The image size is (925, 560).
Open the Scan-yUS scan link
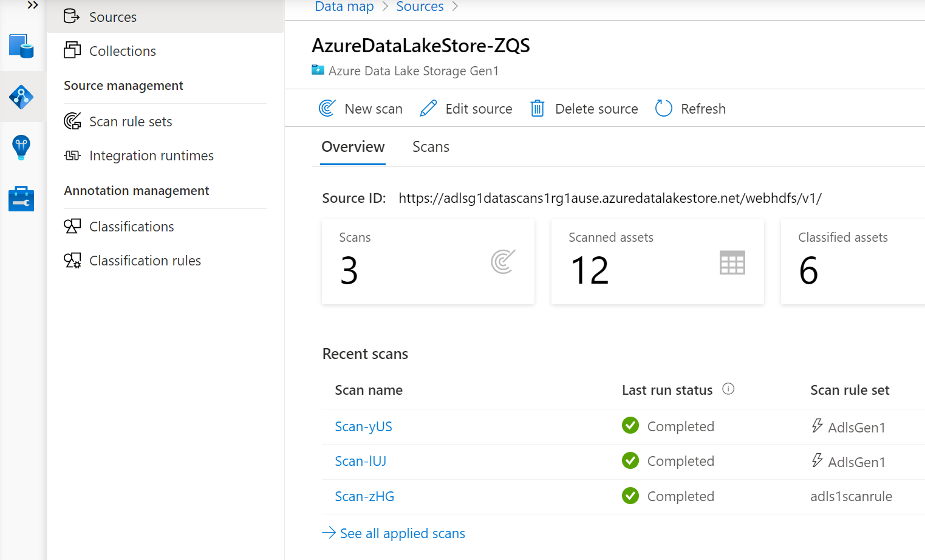(x=363, y=427)
